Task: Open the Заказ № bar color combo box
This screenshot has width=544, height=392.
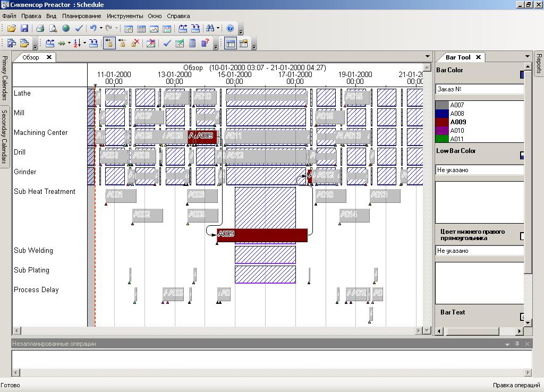Action: [x=480, y=89]
